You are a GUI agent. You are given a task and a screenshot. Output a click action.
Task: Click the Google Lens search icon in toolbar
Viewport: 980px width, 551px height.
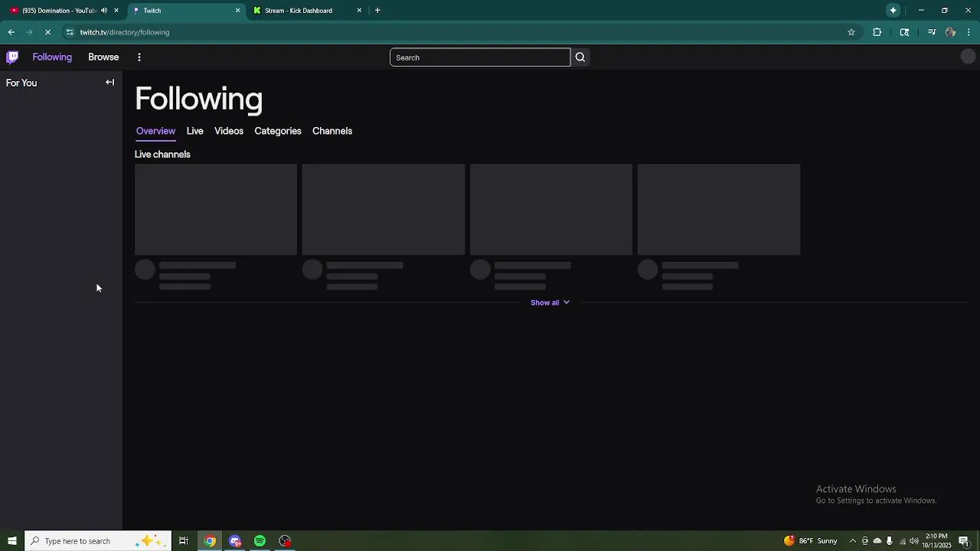pos(904,32)
